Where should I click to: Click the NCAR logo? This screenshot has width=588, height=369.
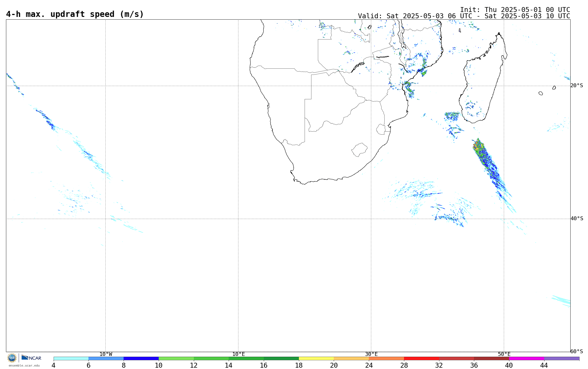(31, 358)
